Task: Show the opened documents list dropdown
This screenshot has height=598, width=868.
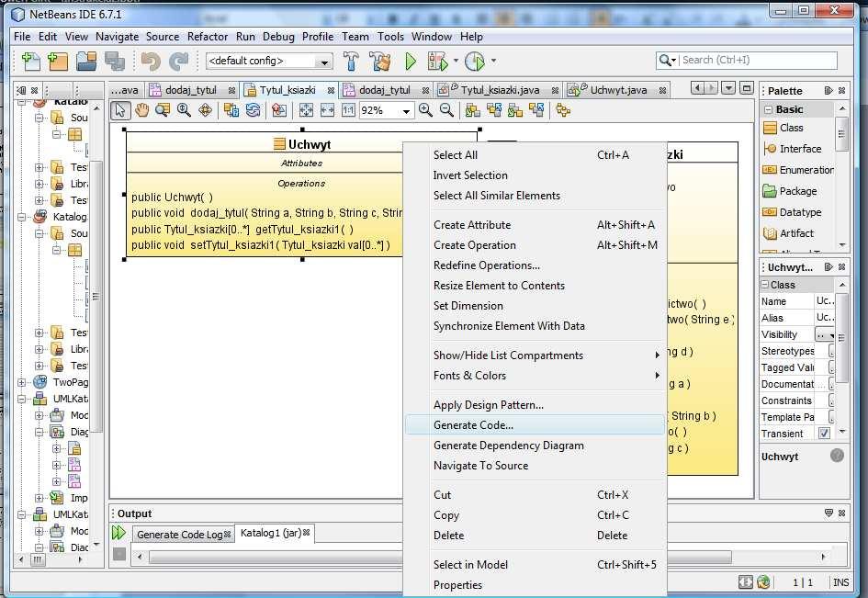Action: tap(729, 88)
